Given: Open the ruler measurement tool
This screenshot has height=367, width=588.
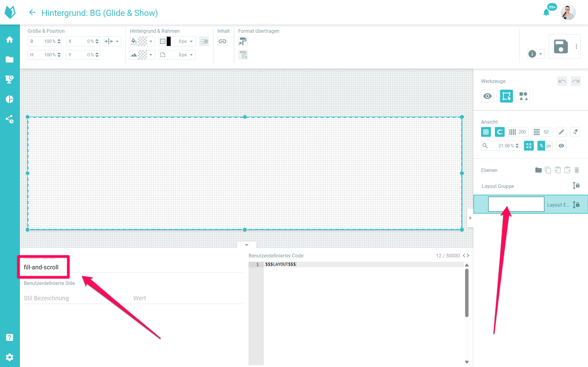Looking at the screenshot, I should pos(561,132).
